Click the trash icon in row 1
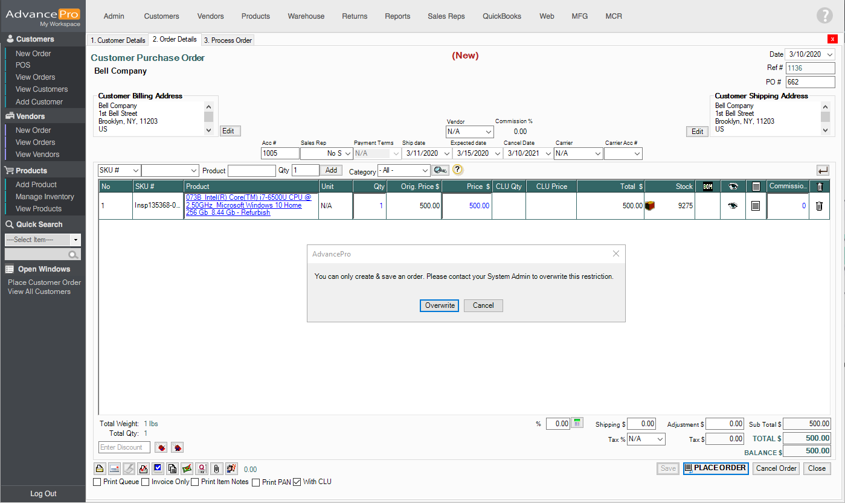Screen dimensions: 845x504 pos(819,206)
